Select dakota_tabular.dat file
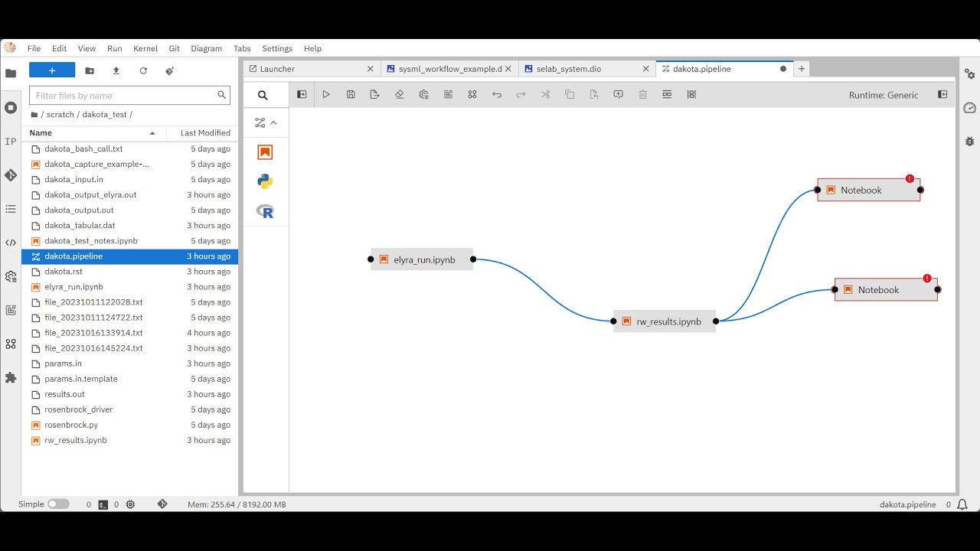Viewport: 980px width, 551px height. coord(130,226)
